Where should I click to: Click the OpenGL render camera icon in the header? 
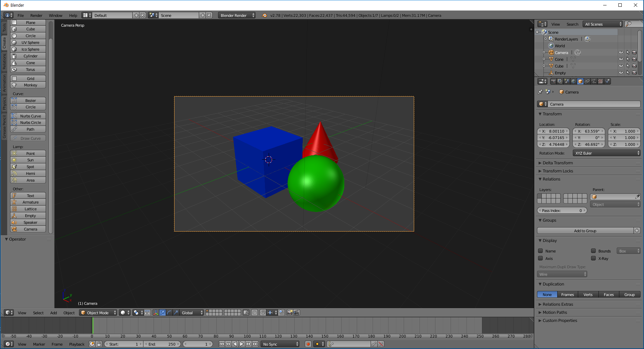tap(290, 313)
